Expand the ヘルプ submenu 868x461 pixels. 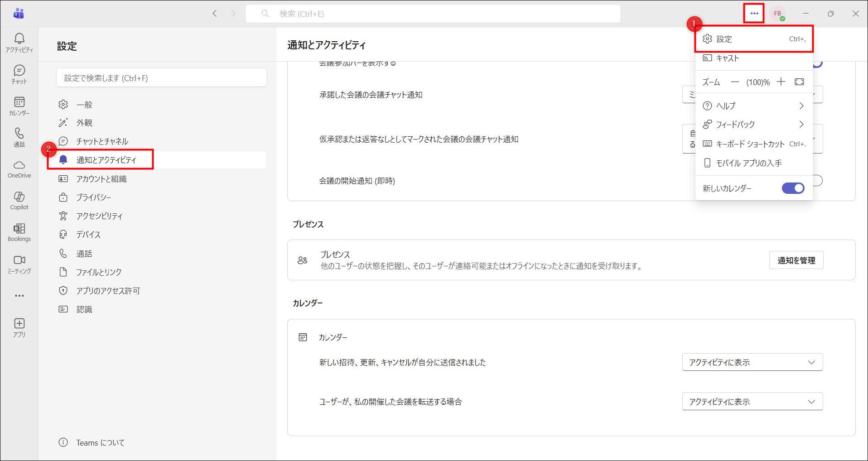(754, 106)
